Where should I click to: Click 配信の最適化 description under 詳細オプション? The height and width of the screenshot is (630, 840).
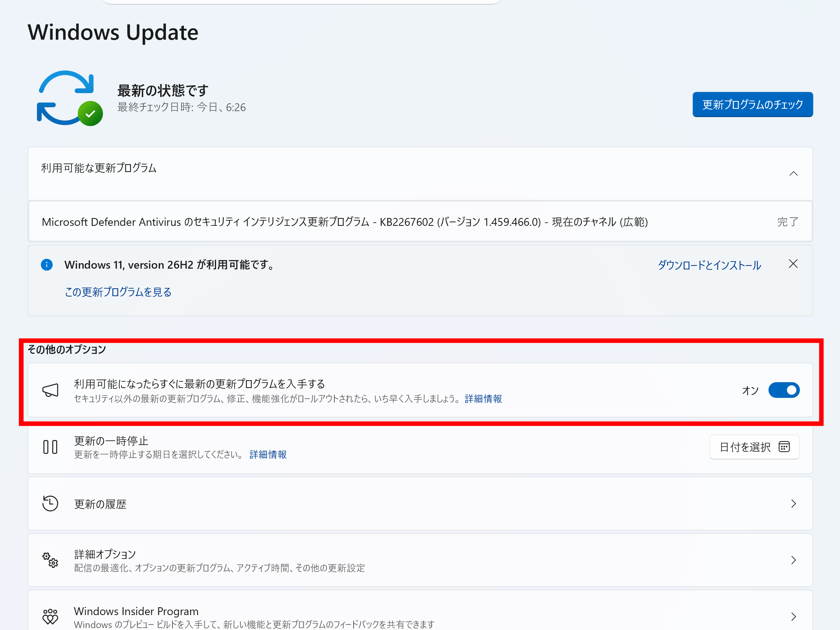[x=220, y=568]
